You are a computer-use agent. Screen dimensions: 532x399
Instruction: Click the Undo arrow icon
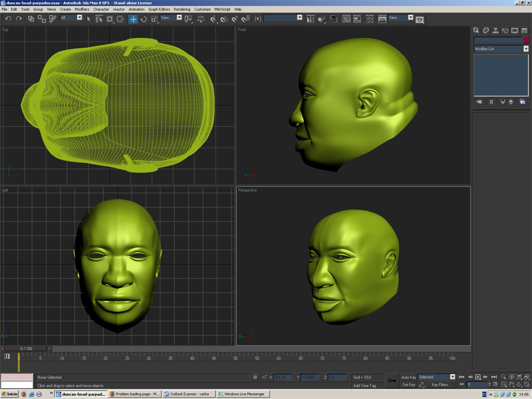point(8,19)
